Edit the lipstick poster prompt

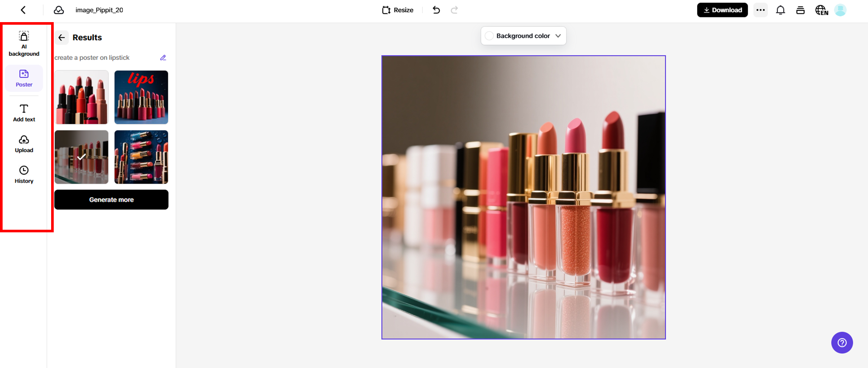pyautogui.click(x=163, y=58)
